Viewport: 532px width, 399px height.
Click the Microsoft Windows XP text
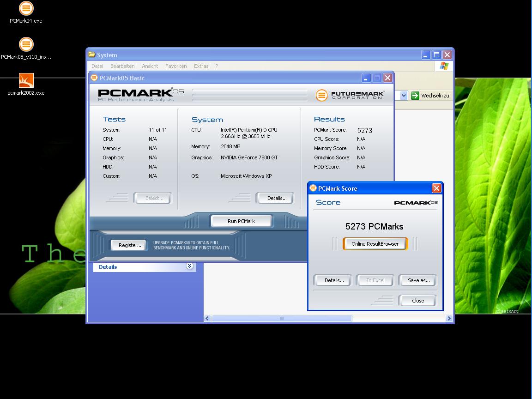pos(246,176)
